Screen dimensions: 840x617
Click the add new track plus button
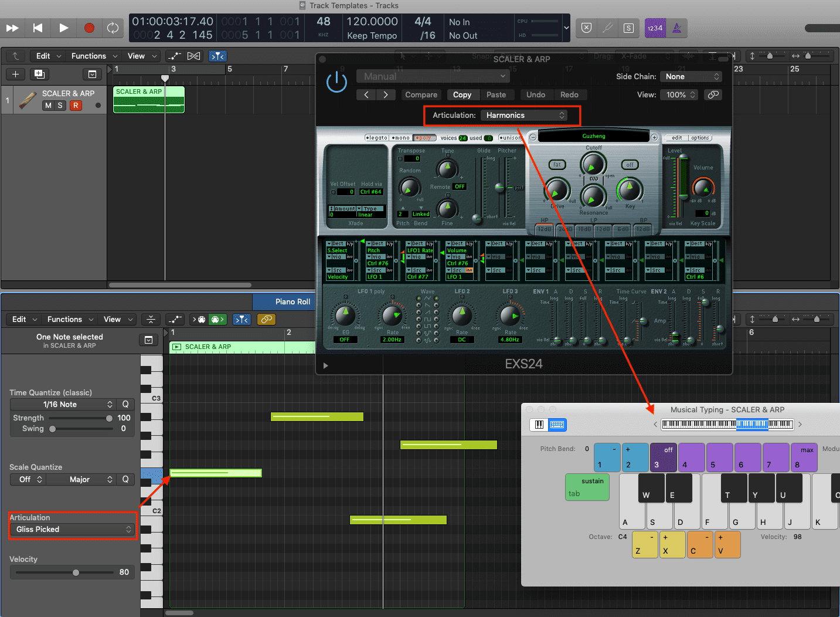point(15,74)
